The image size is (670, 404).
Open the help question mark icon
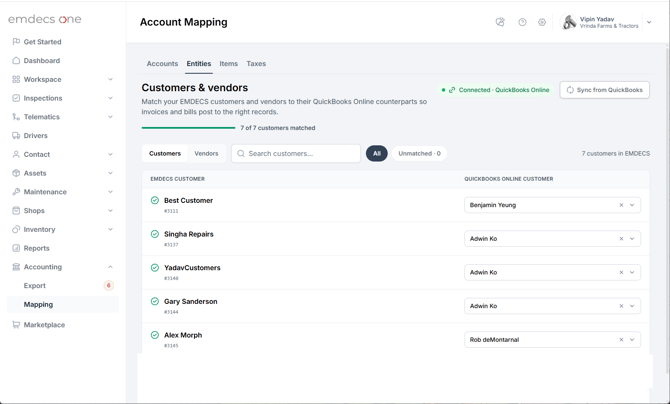(522, 22)
